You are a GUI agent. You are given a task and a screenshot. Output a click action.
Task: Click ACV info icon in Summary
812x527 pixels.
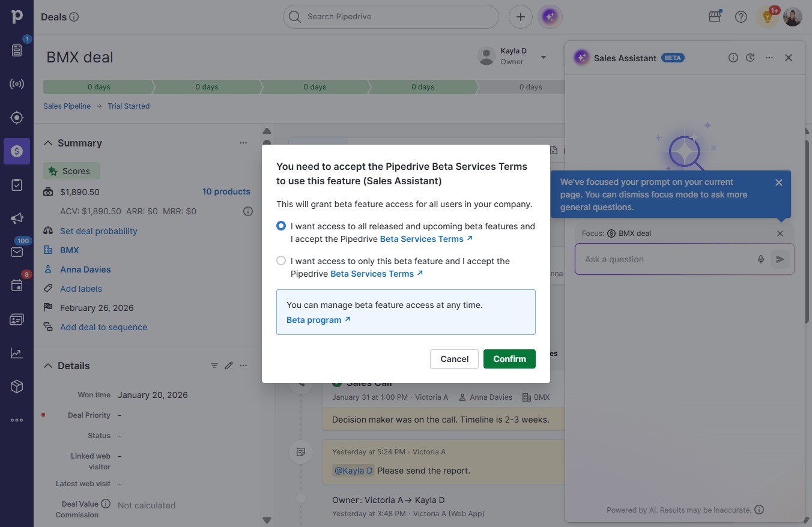tap(247, 211)
